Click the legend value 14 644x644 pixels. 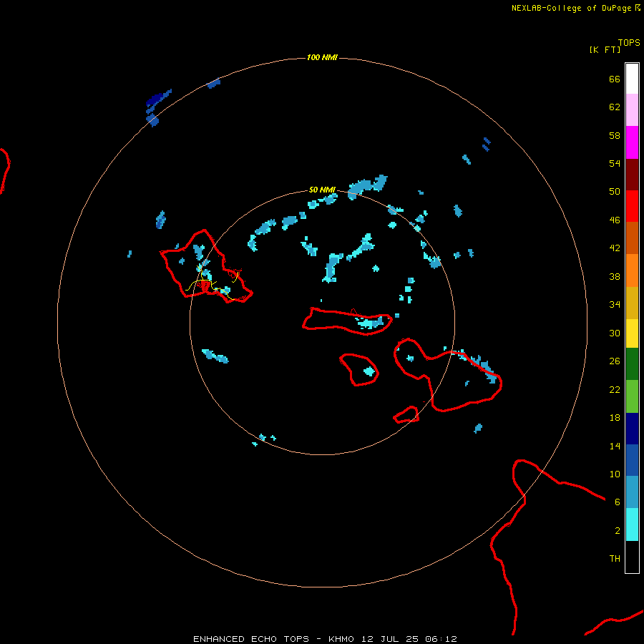point(615,446)
